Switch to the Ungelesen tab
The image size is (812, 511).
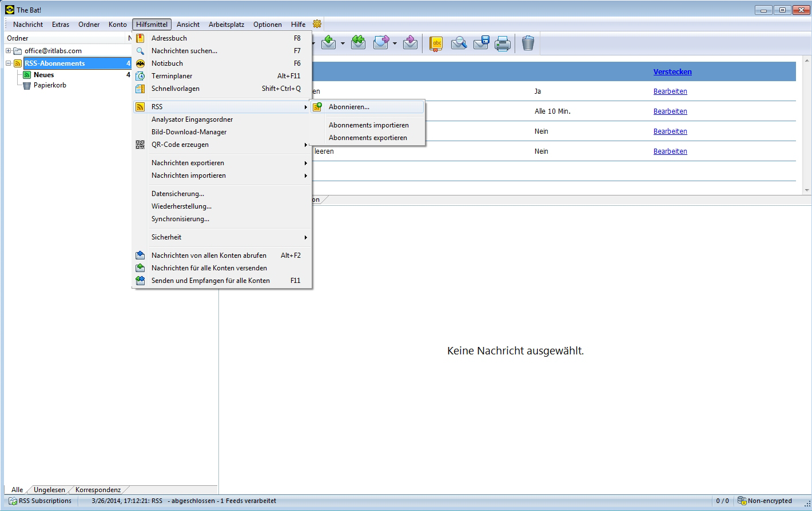pos(49,490)
